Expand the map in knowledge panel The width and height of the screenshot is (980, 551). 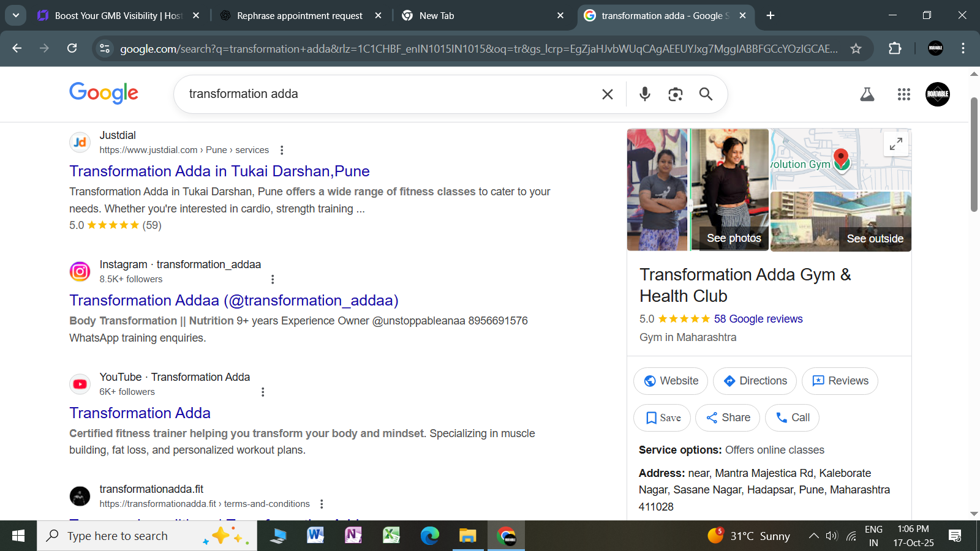tap(896, 144)
